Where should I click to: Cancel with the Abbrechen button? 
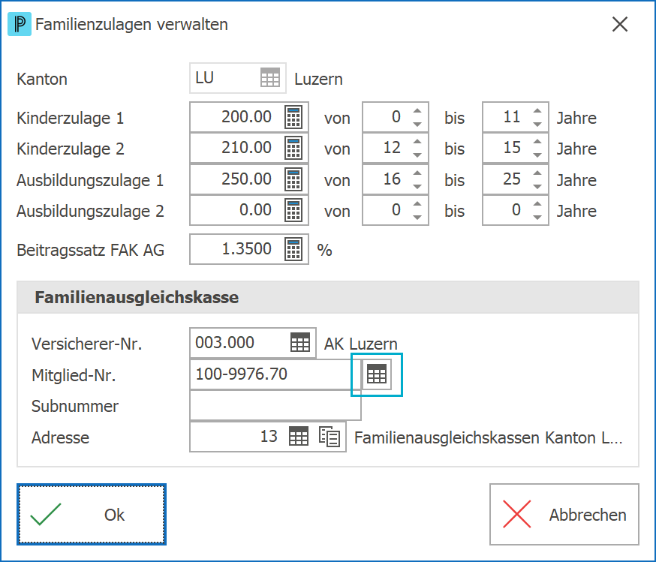click(x=564, y=514)
